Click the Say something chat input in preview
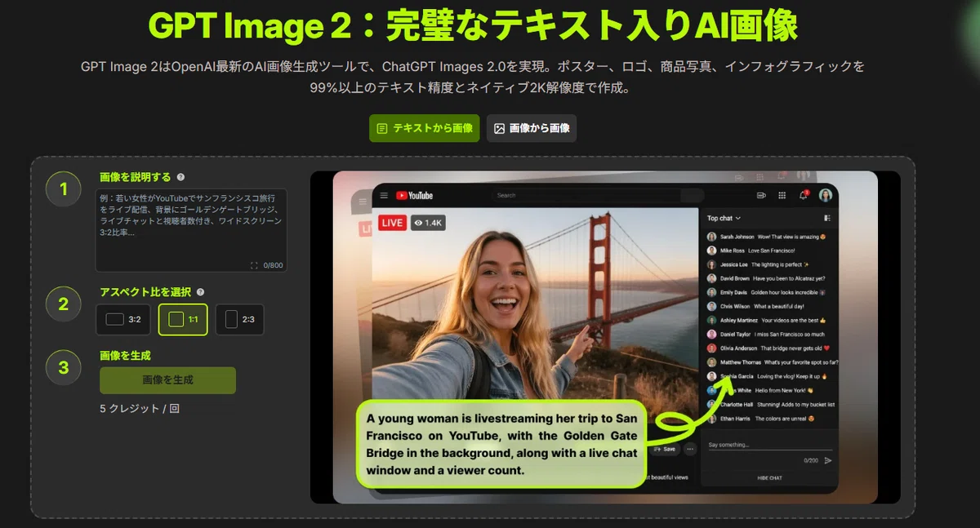The height and width of the screenshot is (528, 980). [769, 445]
